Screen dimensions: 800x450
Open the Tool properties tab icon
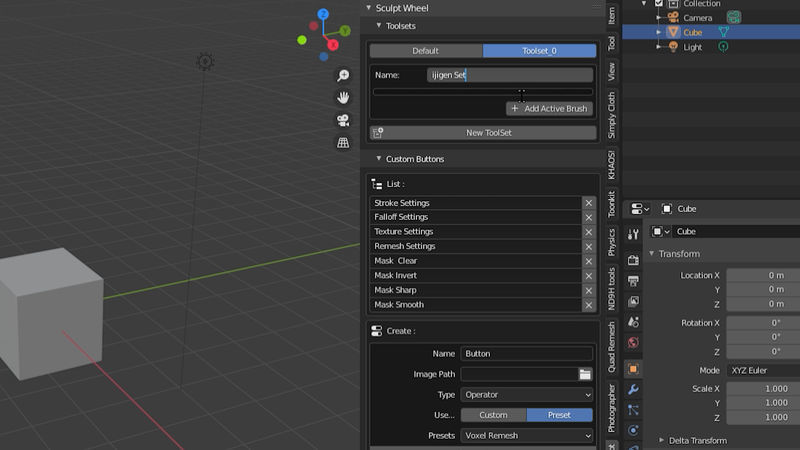[633, 234]
